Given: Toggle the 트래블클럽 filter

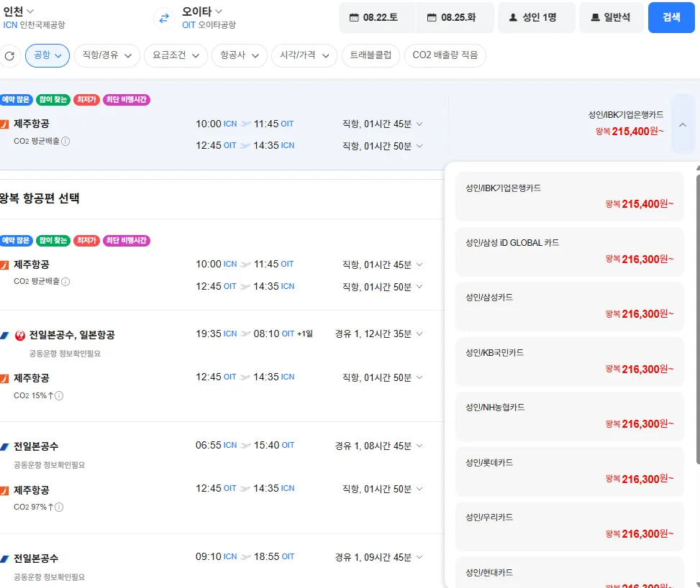Looking at the screenshot, I should 371,56.
